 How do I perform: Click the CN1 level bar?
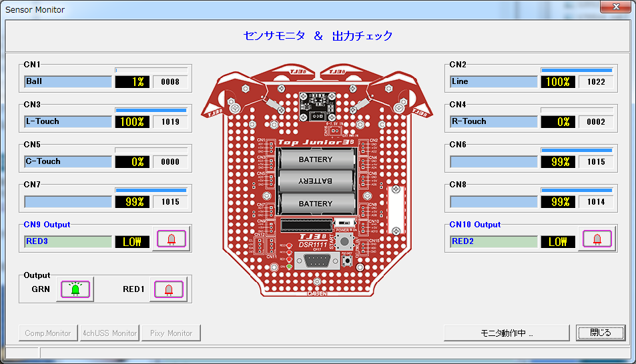pyautogui.click(x=151, y=70)
